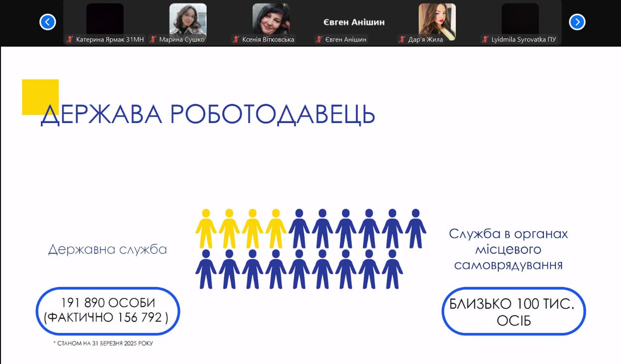The width and height of the screenshot is (621, 364).
Task: Click the slide title ДЕРЖАВА РОБОТОДАВЕЦЬ
Action: (x=207, y=115)
